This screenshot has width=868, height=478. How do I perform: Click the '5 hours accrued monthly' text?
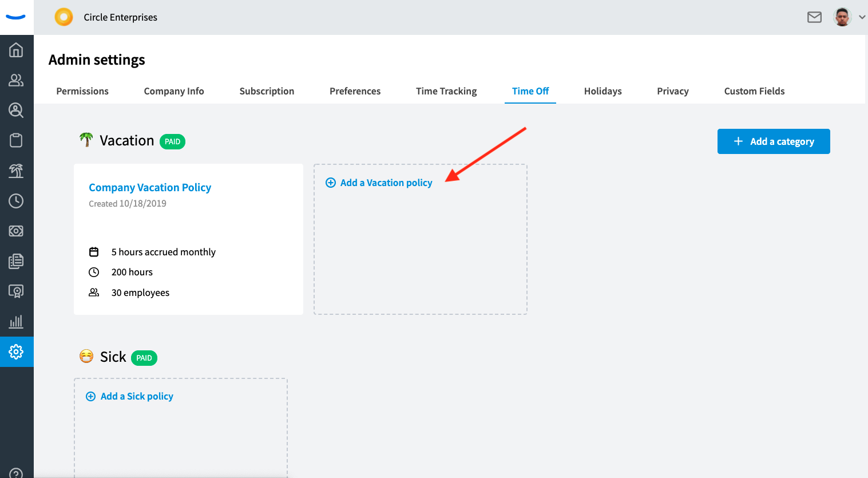(x=164, y=252)
